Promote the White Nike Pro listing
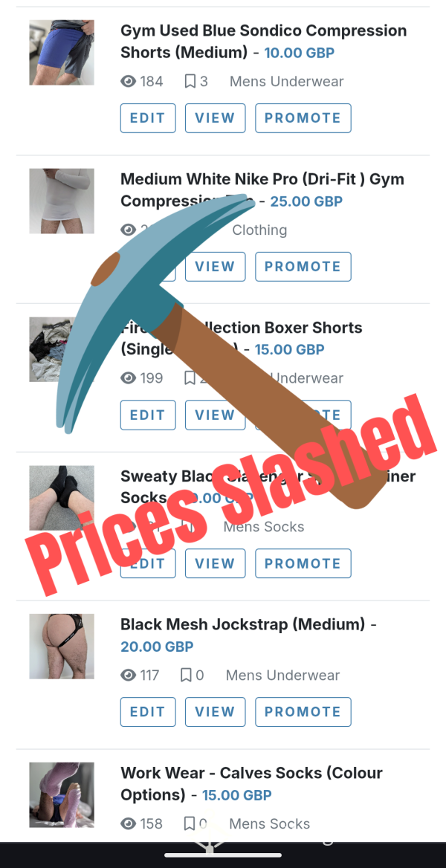The height and width of the screenshot is (868, 446). (x=303, y=266)
